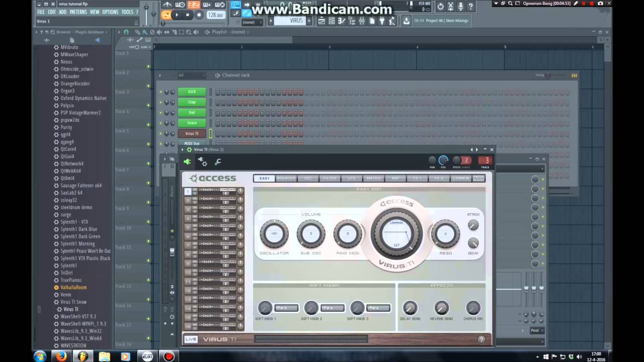The height and width of the screenshot is (362, 644).
Task: Open the OPTIONS menu
Action: coord(110,12)
